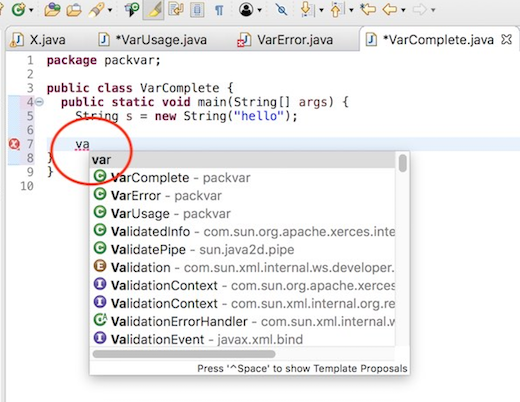Click the class icon beside ValidatePipe
Viewport: 520px width, 402px height.
pos(100,248)
